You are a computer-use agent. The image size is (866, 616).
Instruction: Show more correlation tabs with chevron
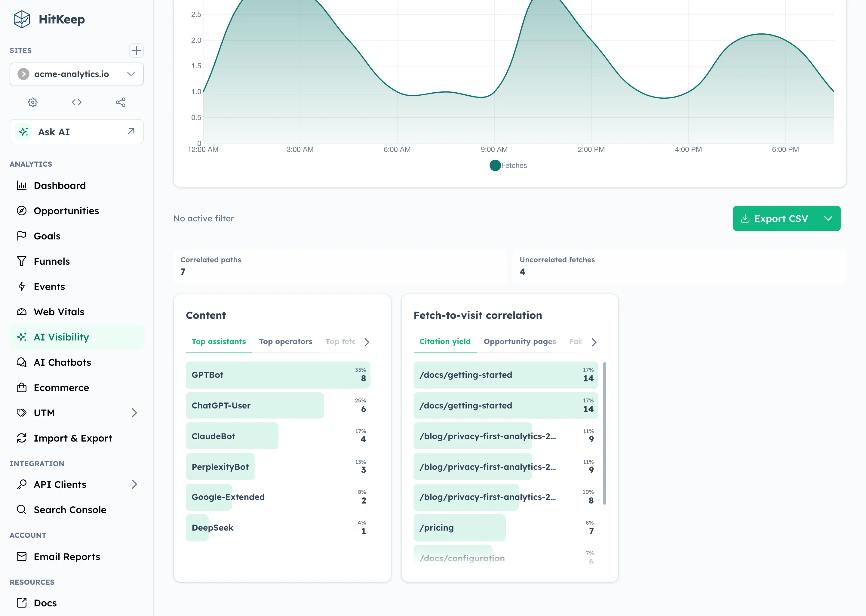[594, 342]
